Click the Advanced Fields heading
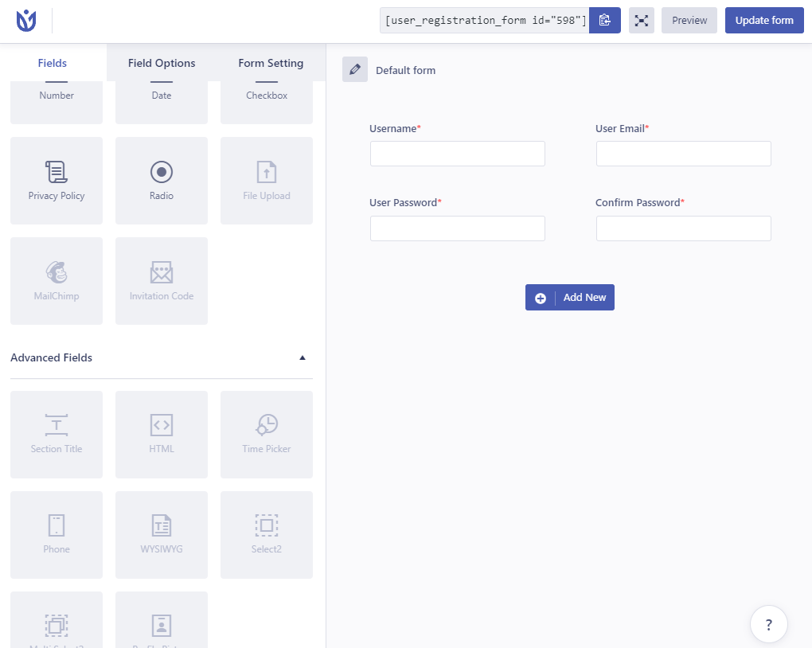Viewport: 812px width, 648px height. [x=51, y=357]
